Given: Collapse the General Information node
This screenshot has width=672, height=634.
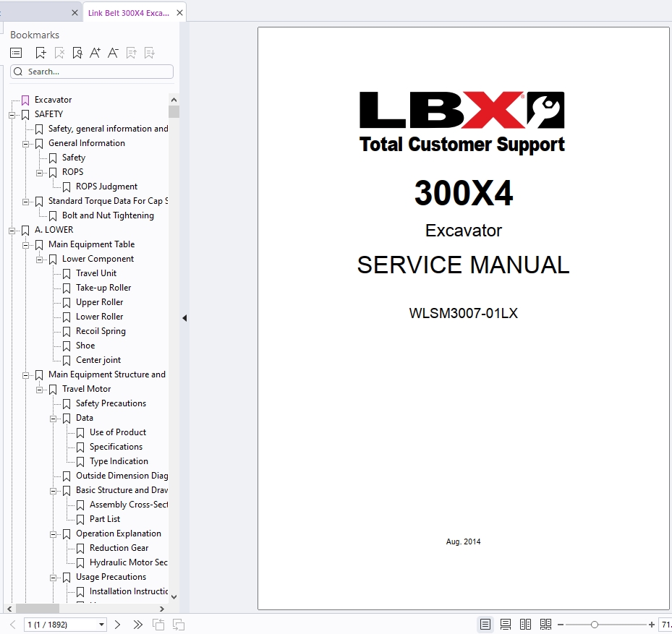Looking at the screenshot, I should coord(26,144).
